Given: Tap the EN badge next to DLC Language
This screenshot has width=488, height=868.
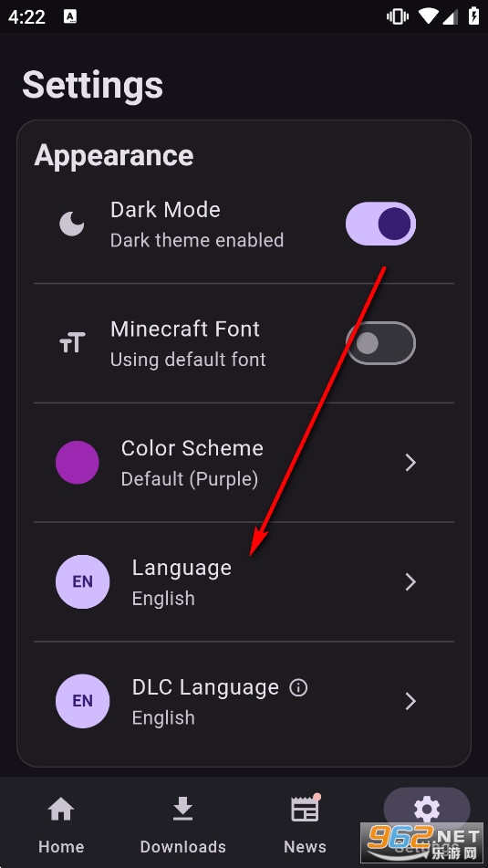Looking at the screenshot, I should pos(82,701).
